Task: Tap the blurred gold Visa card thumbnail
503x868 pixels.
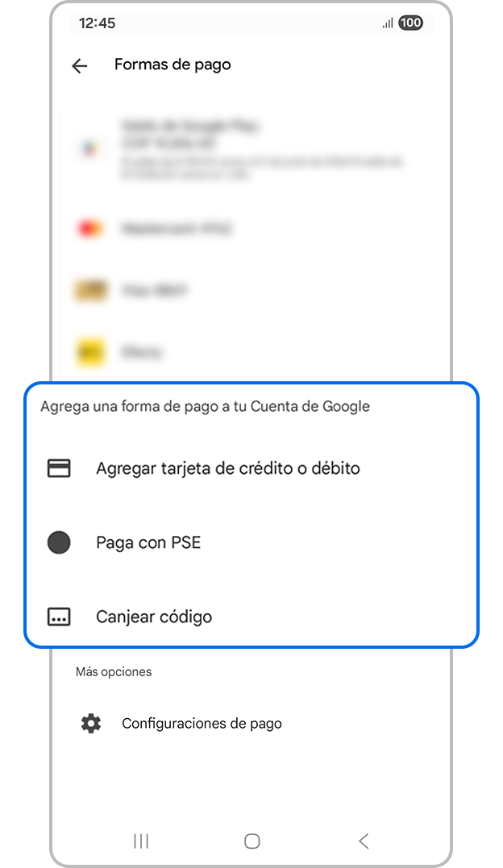Action: click(89, 290)
